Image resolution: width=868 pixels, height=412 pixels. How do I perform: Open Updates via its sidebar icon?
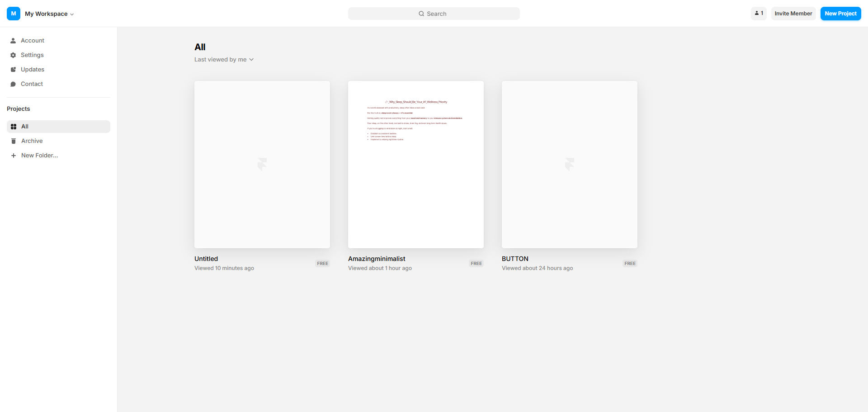(13, 70)
